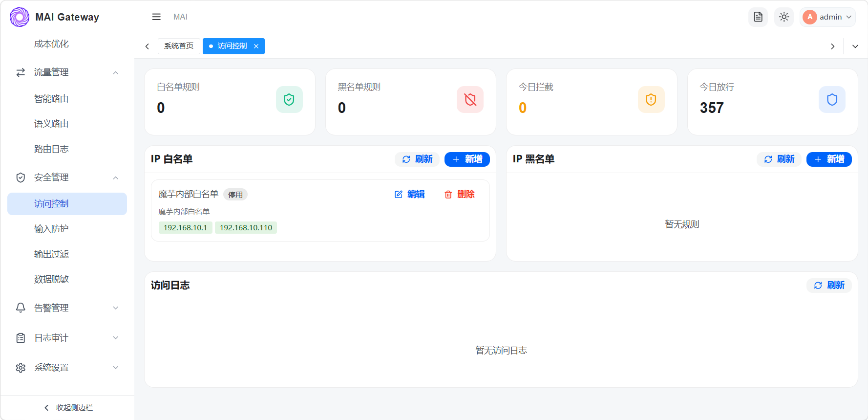Expand the 系统设置 menu chevron
Viewport: 868px width, 420px height.
click(116, 368)
